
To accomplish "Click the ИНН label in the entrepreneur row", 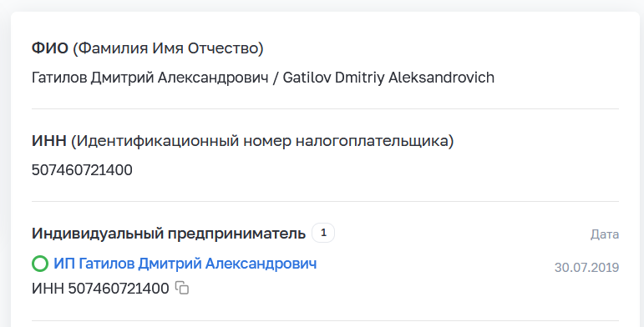I will tap(48, 289).
